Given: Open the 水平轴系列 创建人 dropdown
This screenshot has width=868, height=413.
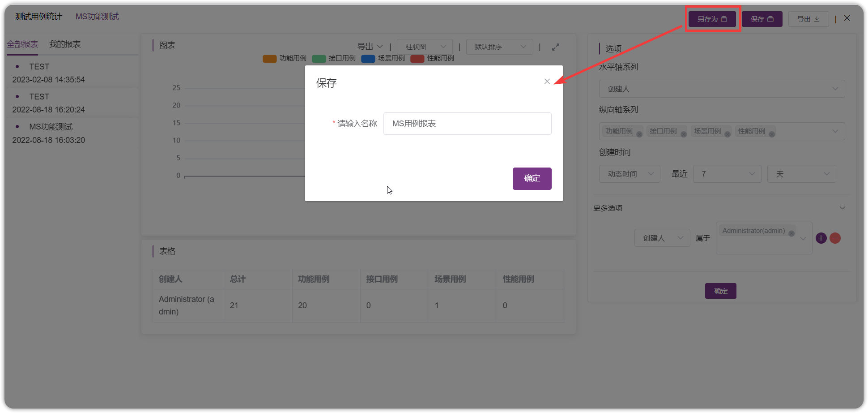Looking at the screenshot, I should [x=722, y=89].
